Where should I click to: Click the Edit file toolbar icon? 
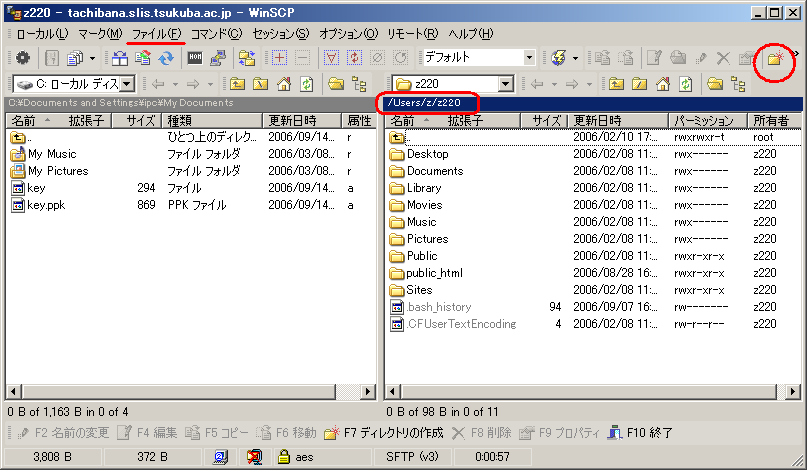[x=654, y=58]
